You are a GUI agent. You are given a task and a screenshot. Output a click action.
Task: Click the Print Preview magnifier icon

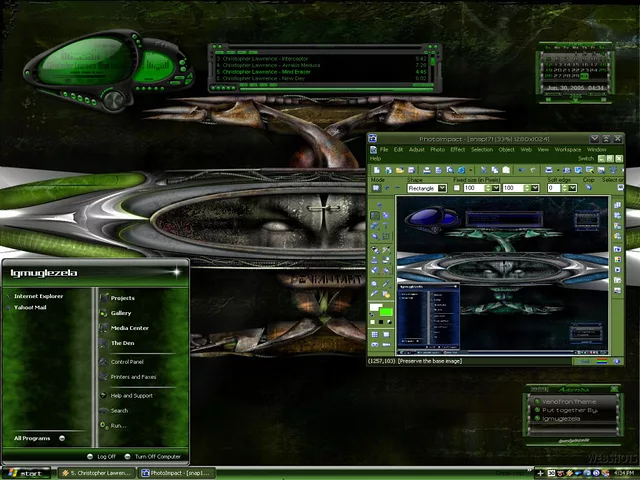coord(450,170)
